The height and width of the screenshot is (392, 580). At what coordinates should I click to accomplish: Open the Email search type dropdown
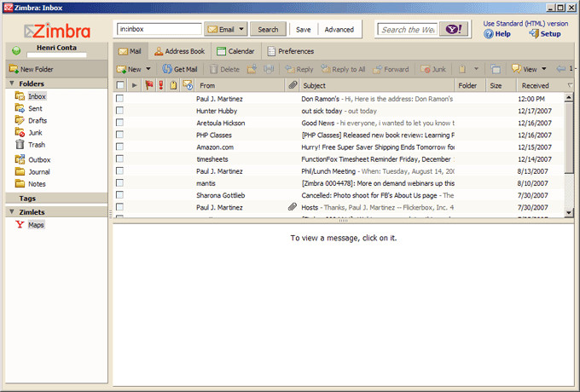(x=241, y=29)
